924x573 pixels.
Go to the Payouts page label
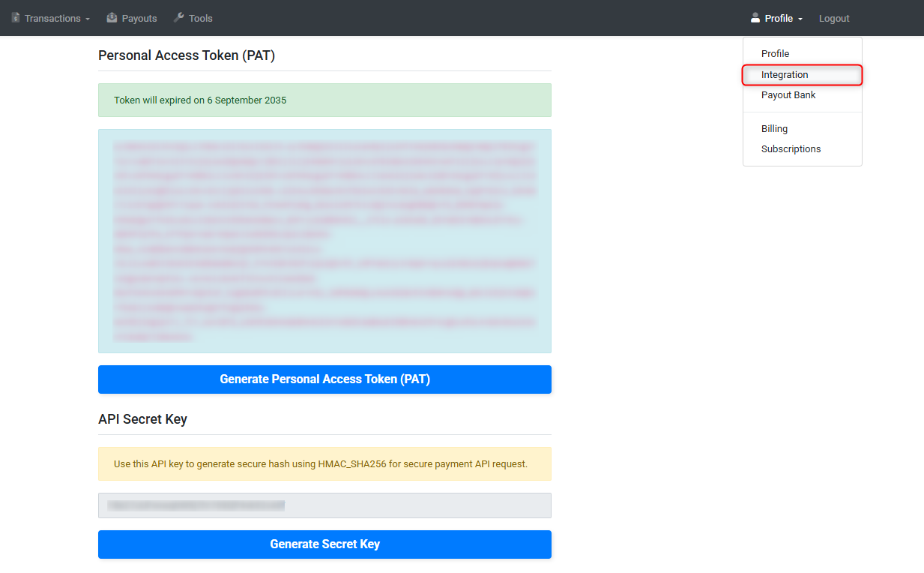pos(139,18)
